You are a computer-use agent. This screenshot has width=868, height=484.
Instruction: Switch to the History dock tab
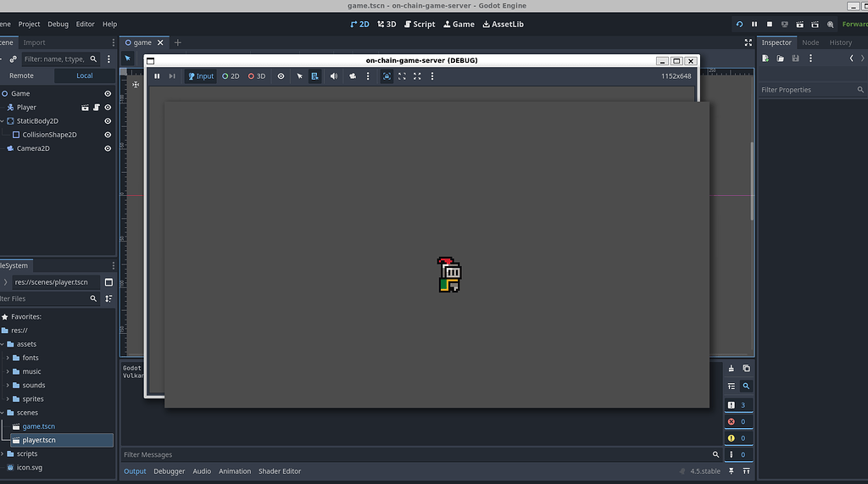pyautogui.click(x=840, y=42)
